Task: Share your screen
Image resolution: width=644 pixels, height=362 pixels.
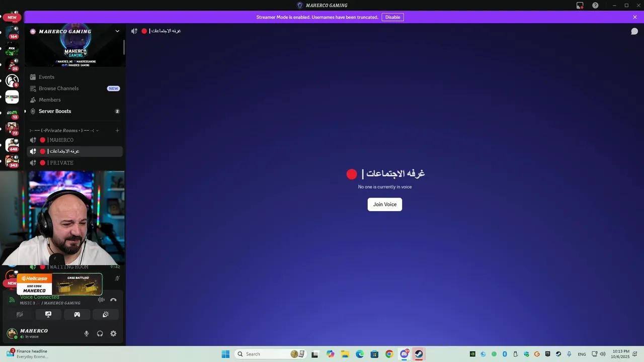Action: point(48,314)
